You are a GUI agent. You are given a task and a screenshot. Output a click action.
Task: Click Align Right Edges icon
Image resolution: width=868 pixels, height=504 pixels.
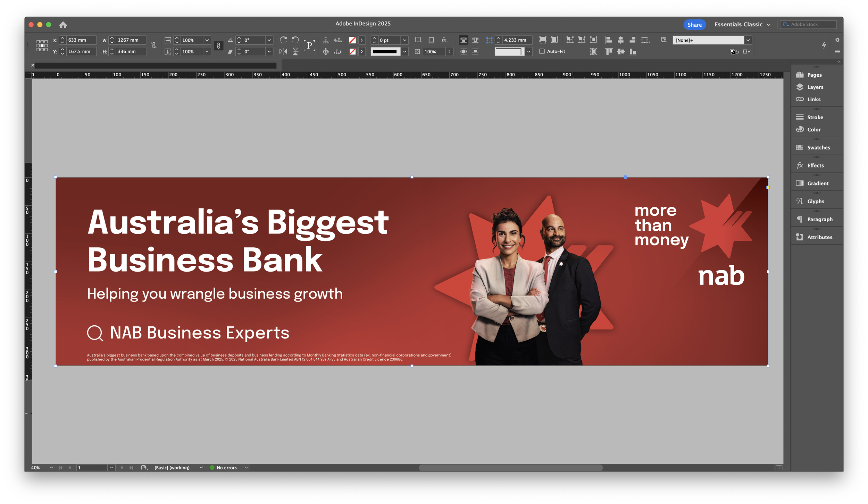point(633,40)
